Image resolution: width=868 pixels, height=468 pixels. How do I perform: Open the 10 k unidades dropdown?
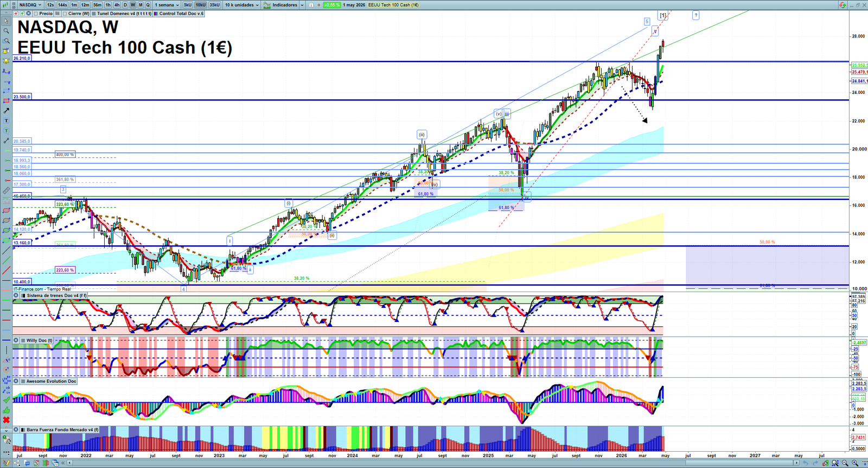point(241,5)
